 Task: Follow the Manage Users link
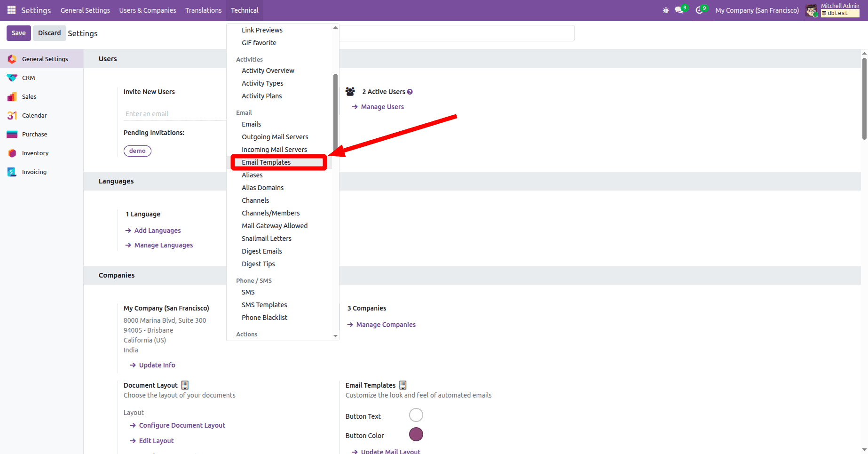coord(378,107)
